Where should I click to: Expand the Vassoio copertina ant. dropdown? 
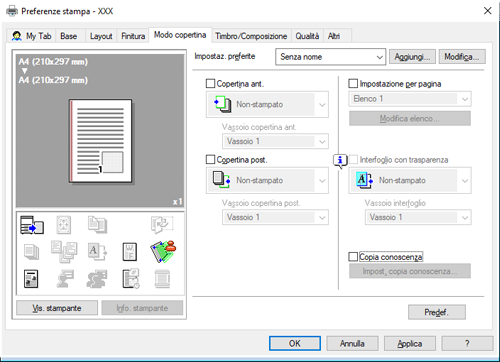[275, 141]
